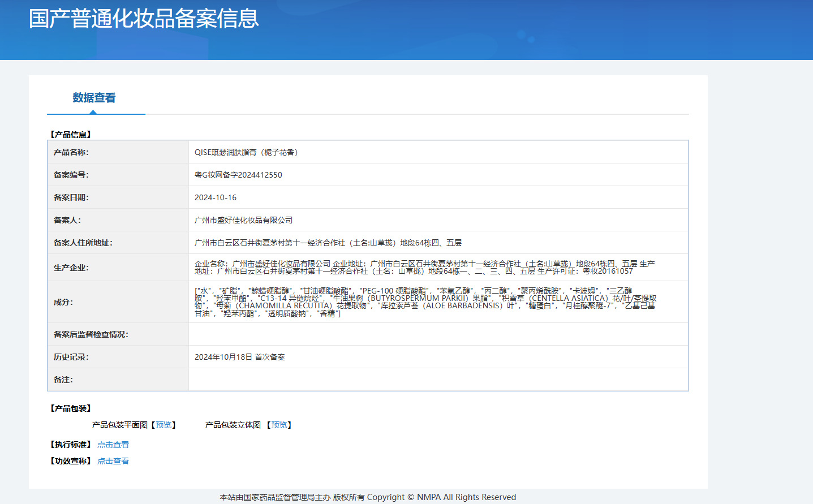
Task: Click the 备案人 company name 广州市盛好佳化妆品有限公司
Action: pos(244,220)
